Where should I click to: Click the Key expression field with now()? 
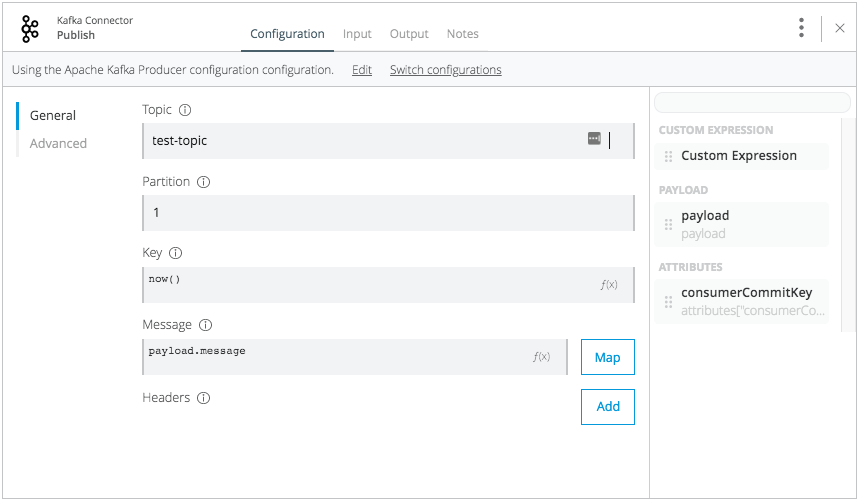point(389,285)
